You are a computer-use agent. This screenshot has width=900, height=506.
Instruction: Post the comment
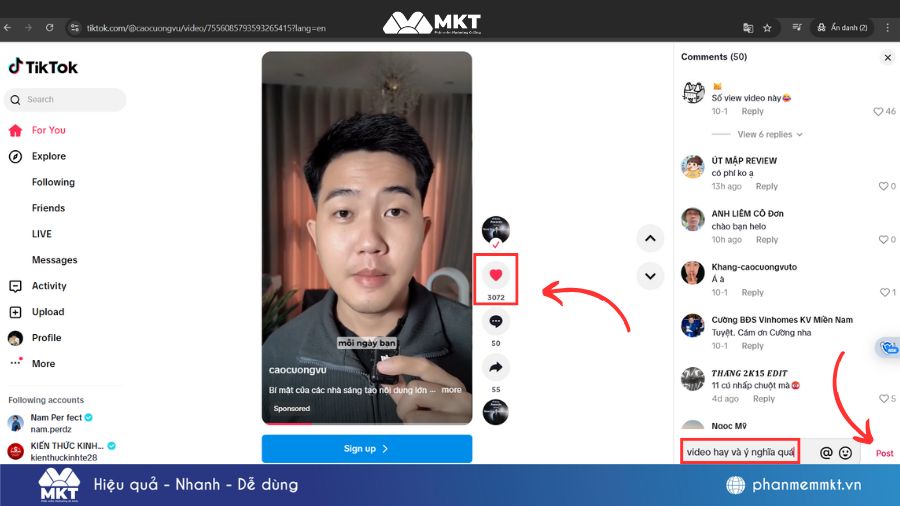884,453
